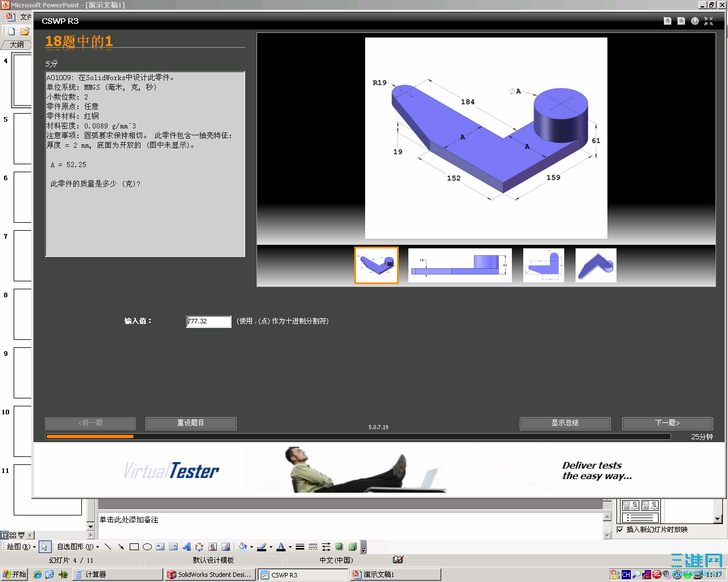Click the Reset question (重设题目) button
This screenshot has width=728, height=582.
[x=191, y=423]
